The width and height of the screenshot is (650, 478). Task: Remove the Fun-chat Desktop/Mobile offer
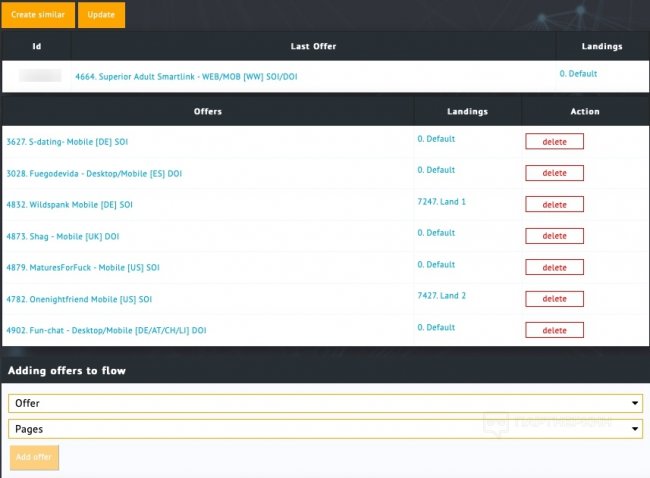[554, 330]
